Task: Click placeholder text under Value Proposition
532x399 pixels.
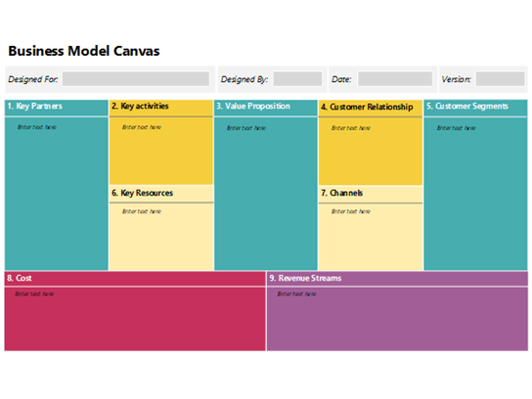Action: [x=246, y=128]
